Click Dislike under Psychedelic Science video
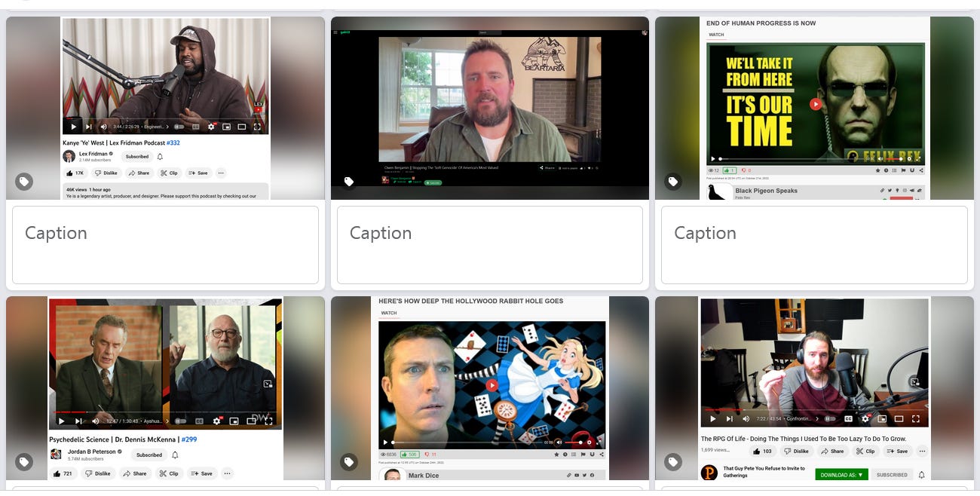Image resolution: width=980 pixels, height=496 pixels. point(98,473)
